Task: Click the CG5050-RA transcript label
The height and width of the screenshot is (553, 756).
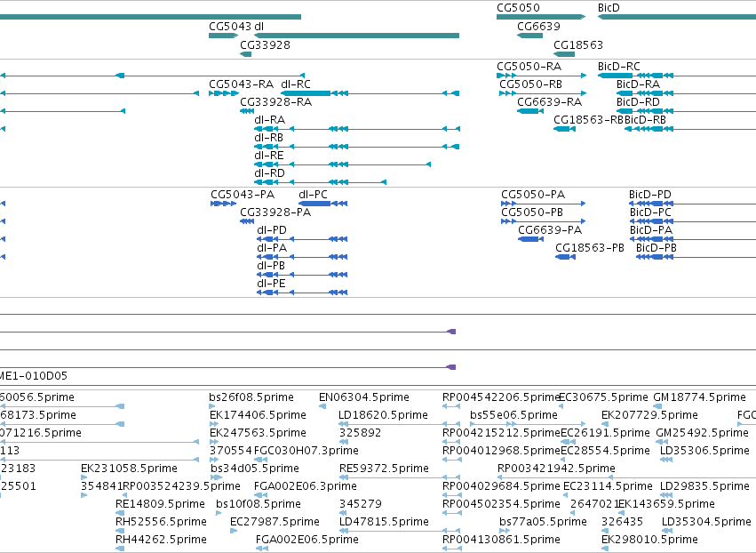Action: [529, 66]
